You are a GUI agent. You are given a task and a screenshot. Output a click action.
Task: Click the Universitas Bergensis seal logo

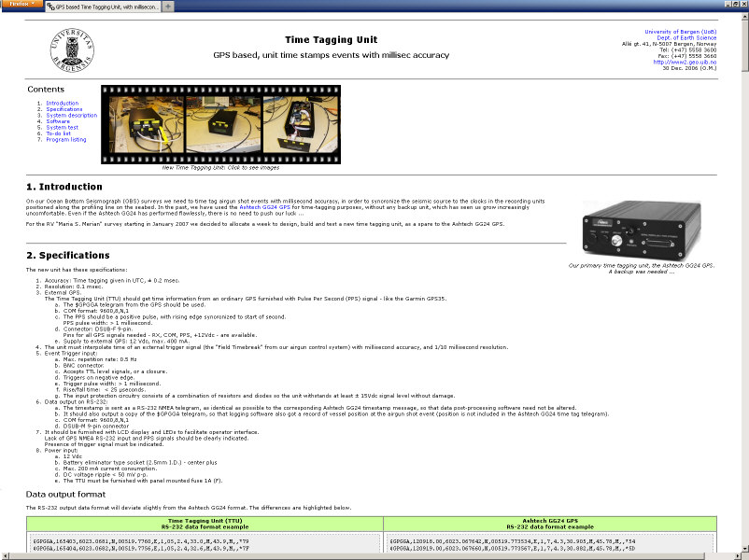pos(69,51)
